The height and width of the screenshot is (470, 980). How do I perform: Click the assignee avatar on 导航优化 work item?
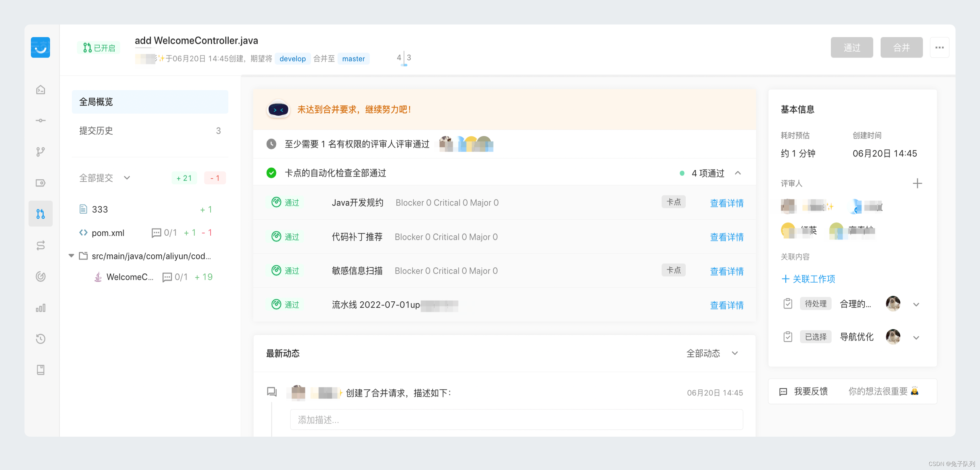point(893,337)
